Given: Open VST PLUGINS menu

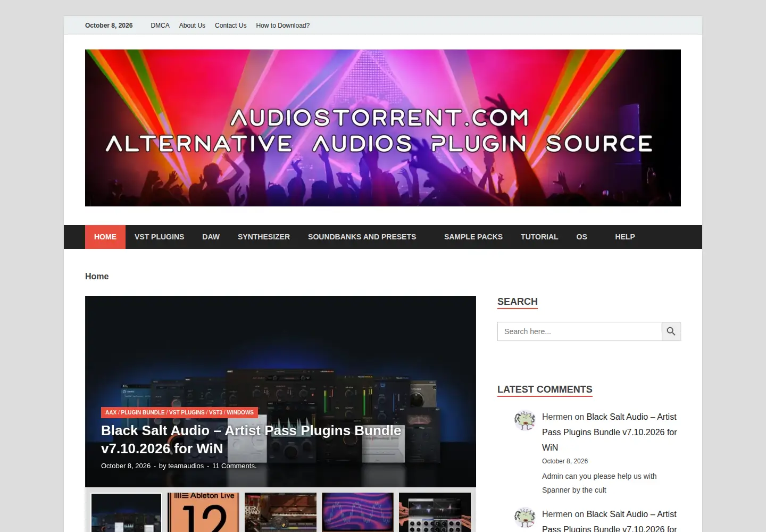Looking at the screenshot, I should coord(159,237).
